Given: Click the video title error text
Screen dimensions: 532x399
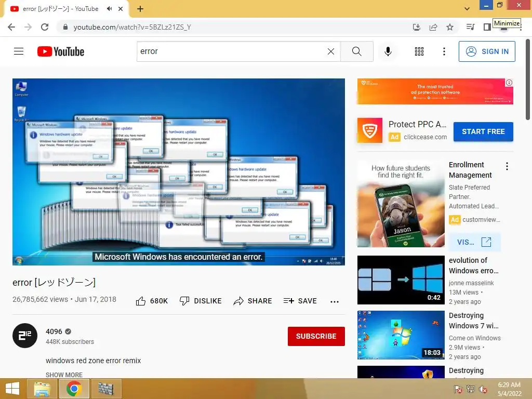Looking at the screenshot, I should coord(54,282).
